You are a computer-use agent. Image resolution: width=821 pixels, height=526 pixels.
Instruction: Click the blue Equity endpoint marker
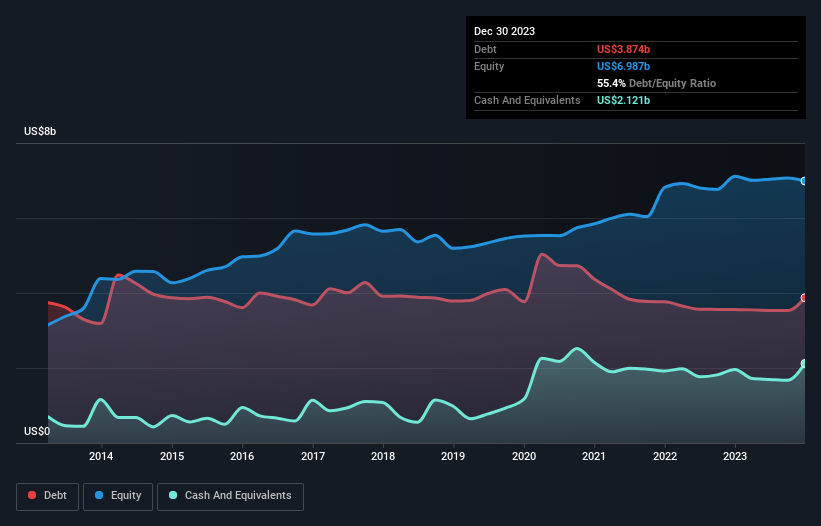click(x=804, y=181)
